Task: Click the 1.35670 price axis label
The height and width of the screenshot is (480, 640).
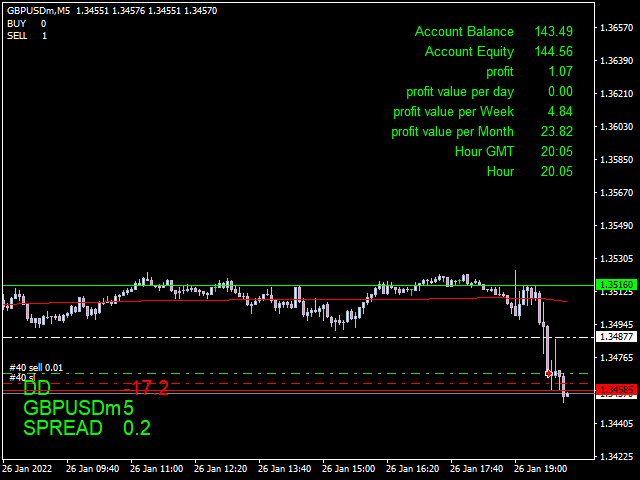Action: coord(616,192)
